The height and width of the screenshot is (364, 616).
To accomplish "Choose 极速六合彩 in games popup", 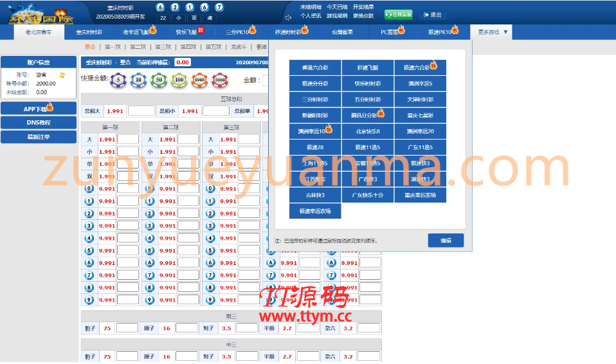I will click(x=421, y=68).
